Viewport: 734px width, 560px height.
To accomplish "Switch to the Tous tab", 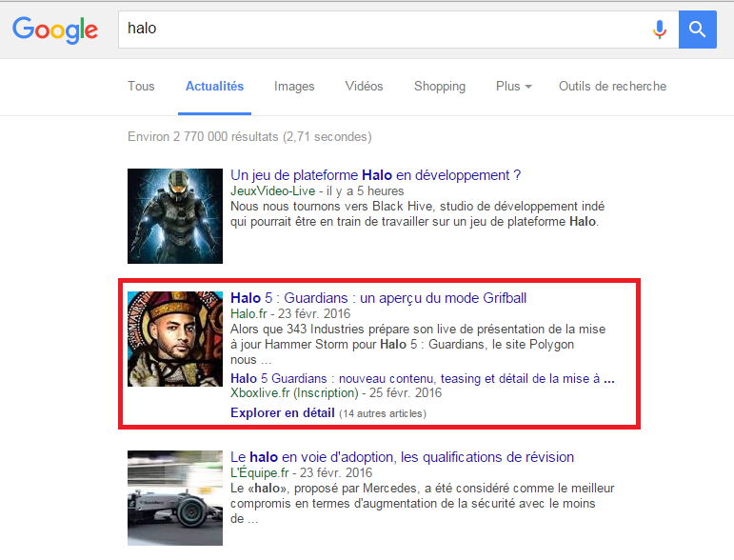I will click(141, 86).
